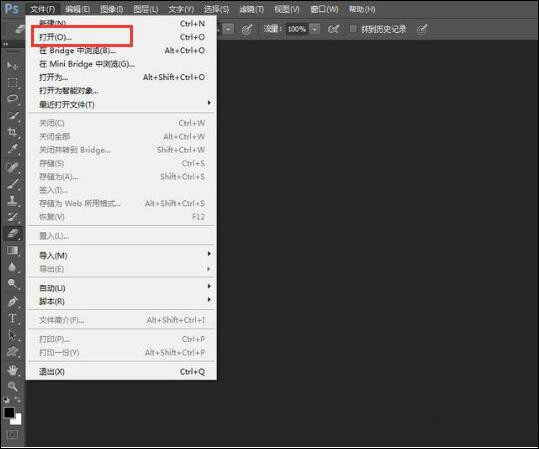Select the Horizontal Type tool

(x=12, y=318)
